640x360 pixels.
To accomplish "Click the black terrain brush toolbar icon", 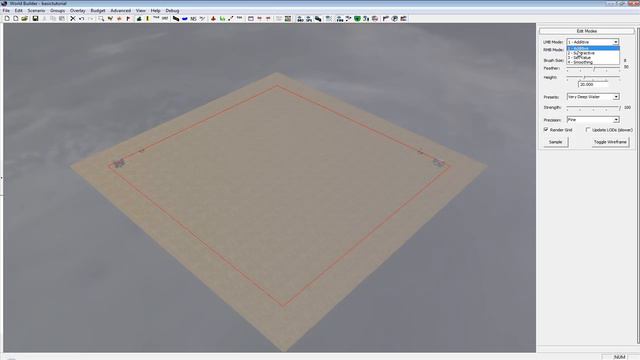I will pos(176,19).
